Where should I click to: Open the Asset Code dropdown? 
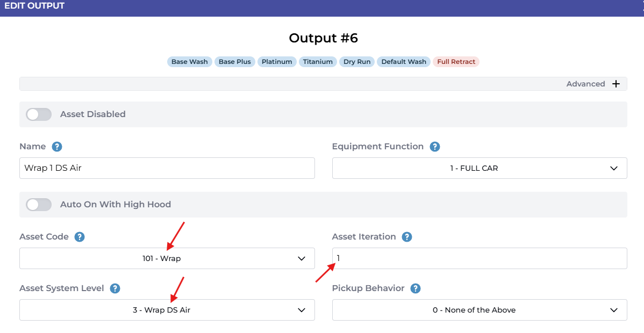coord(167,258)
